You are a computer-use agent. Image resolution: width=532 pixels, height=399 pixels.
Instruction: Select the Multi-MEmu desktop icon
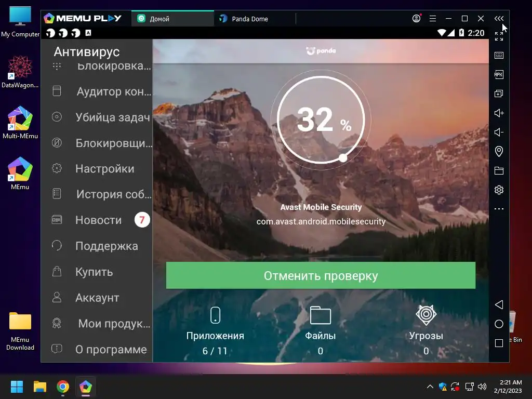[x=20, y=123]
